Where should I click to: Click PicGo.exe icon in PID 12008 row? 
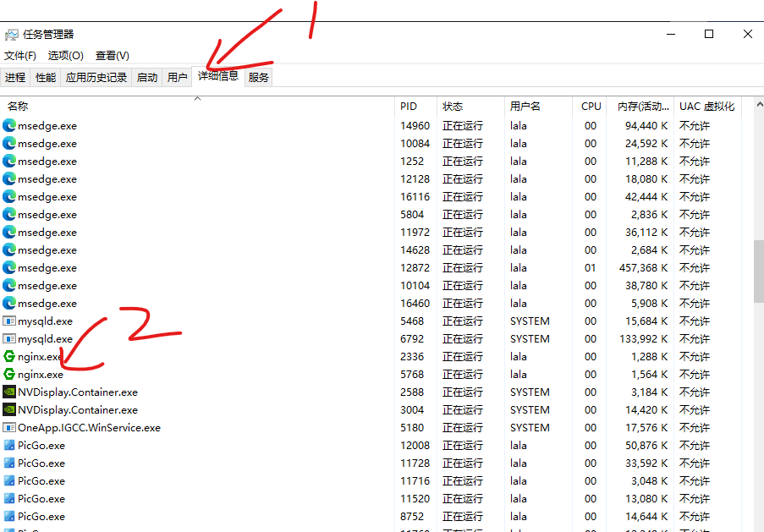(9, 445)
